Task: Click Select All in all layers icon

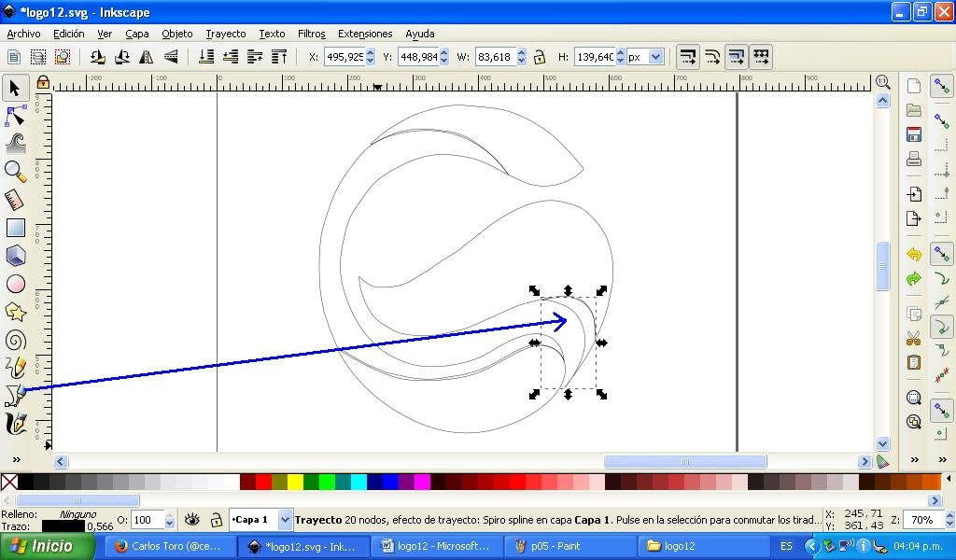Action: pyautogui.click(x=38, y=57)
